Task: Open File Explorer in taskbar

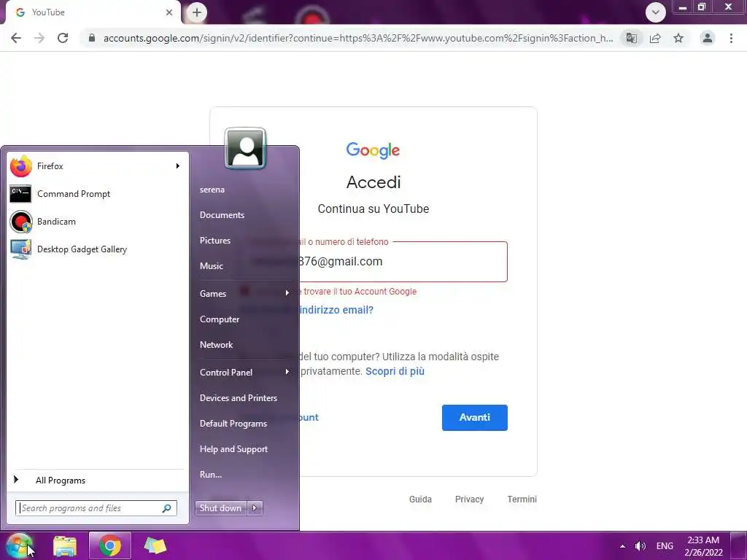Action: [x=65, y=546]
